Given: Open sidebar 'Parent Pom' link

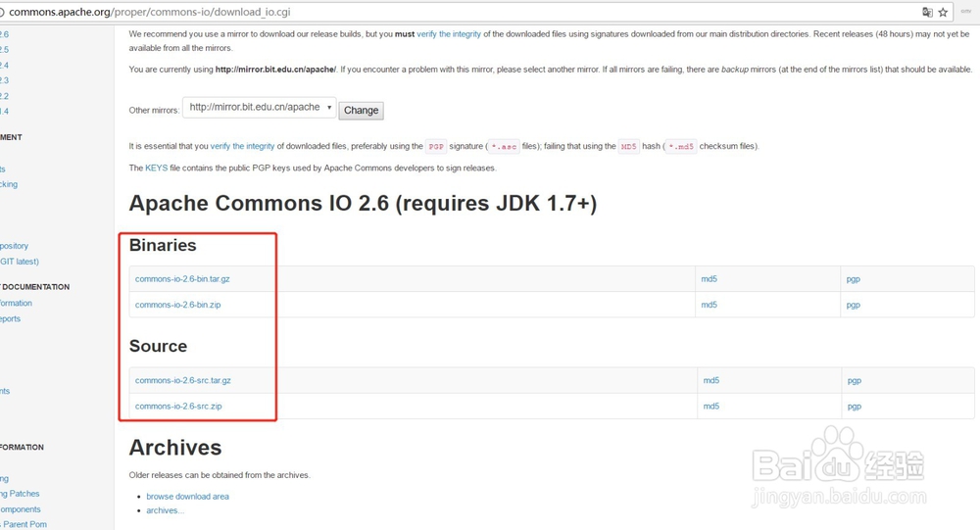Looking at the screenshot, I should click(x=24, y=524).
